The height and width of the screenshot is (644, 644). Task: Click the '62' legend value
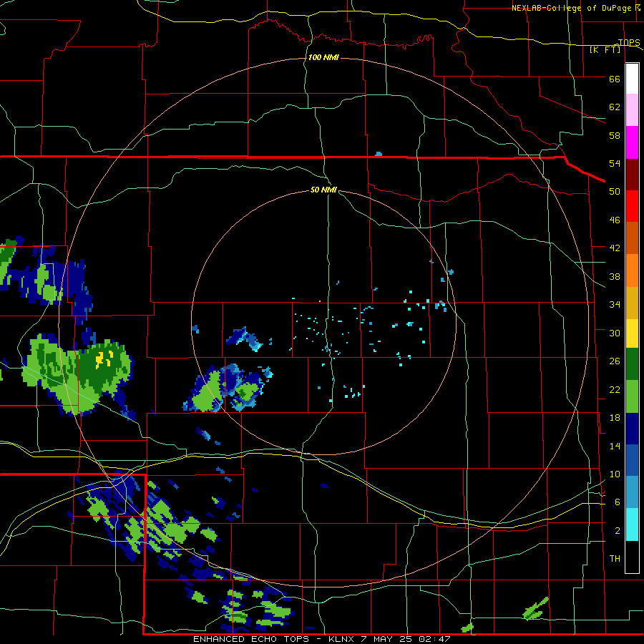coord(615,107)
